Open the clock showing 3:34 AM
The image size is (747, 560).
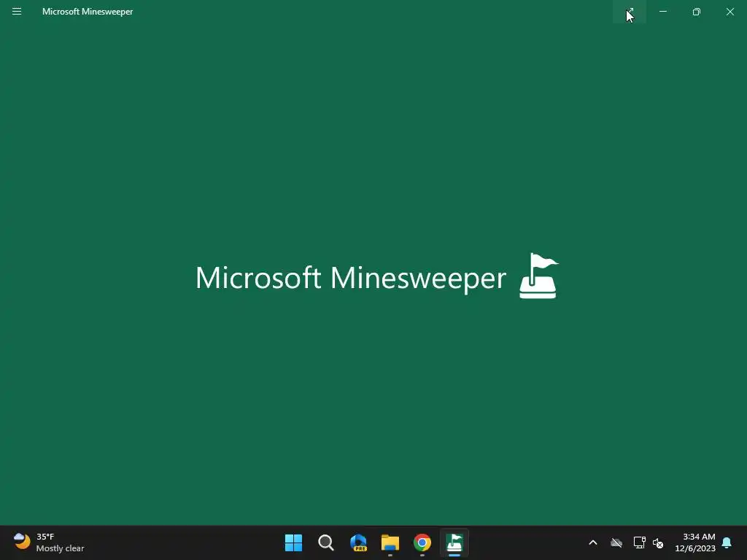tap(695, 542)
